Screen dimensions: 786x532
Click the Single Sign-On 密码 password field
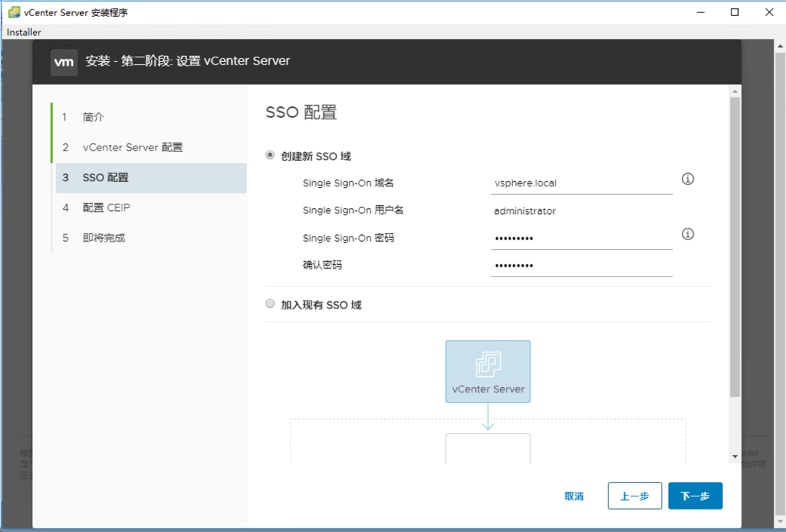(x=581, y=238)
